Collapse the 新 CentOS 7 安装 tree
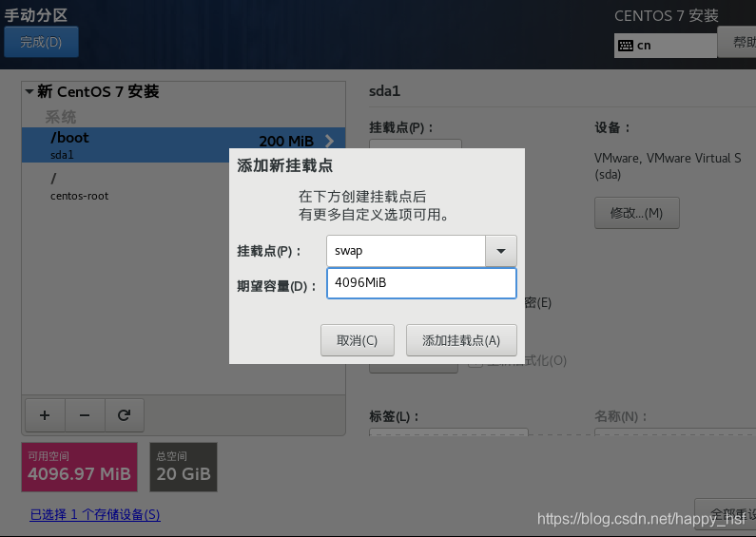 point(29,91)
